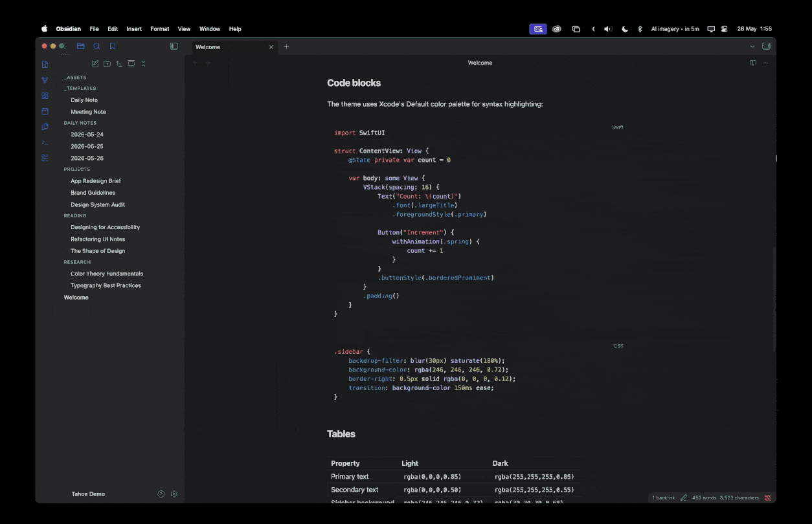
Task: Collapse all folders icon in file explorer
Action: [143, 64]
